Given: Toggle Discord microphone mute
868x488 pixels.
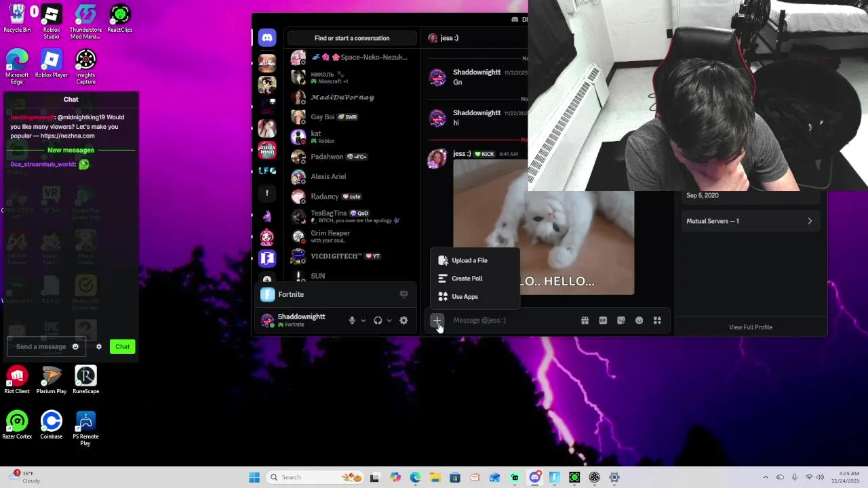Looking at the screenshot, I should pyautogui.click(x=352, y=321).
